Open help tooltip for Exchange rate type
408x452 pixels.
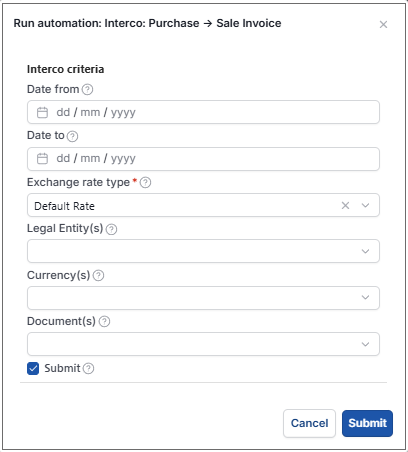(145, 182)
